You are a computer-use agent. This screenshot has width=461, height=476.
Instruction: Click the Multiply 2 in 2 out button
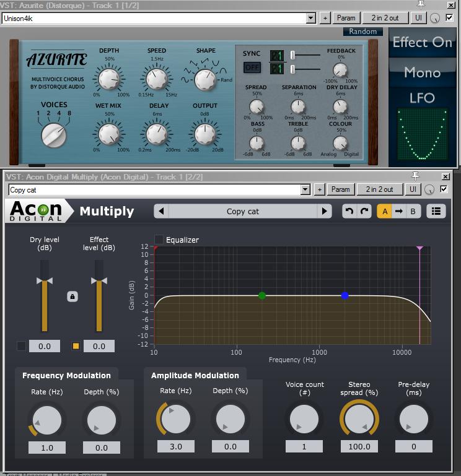point(380,189)
